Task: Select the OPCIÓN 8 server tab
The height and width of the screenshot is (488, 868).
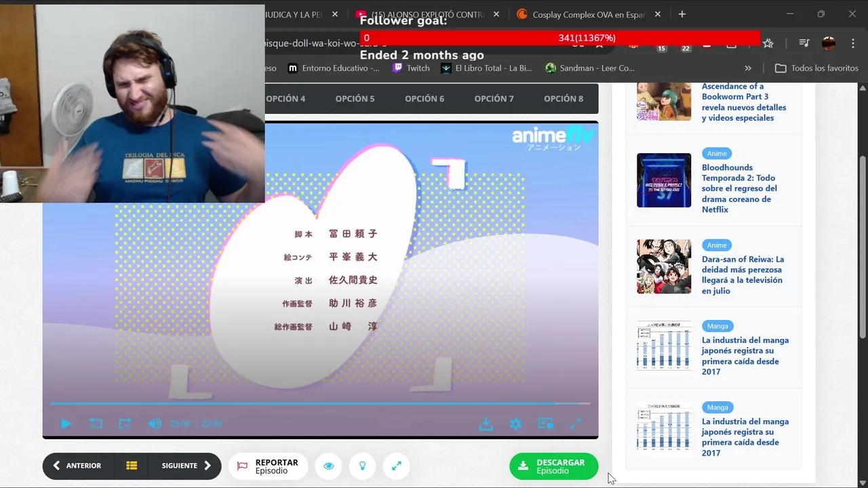Action: coord(564,98)
